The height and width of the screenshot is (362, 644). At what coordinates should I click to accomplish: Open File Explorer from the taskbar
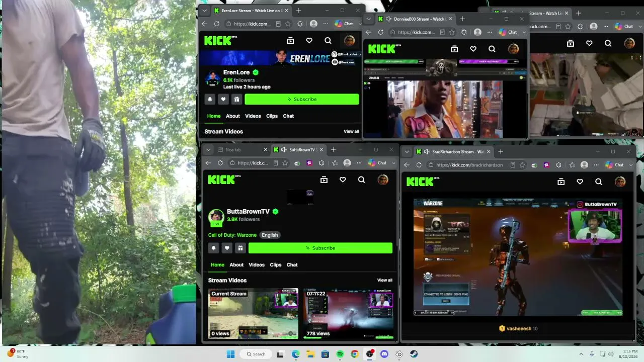click(310, 354)
